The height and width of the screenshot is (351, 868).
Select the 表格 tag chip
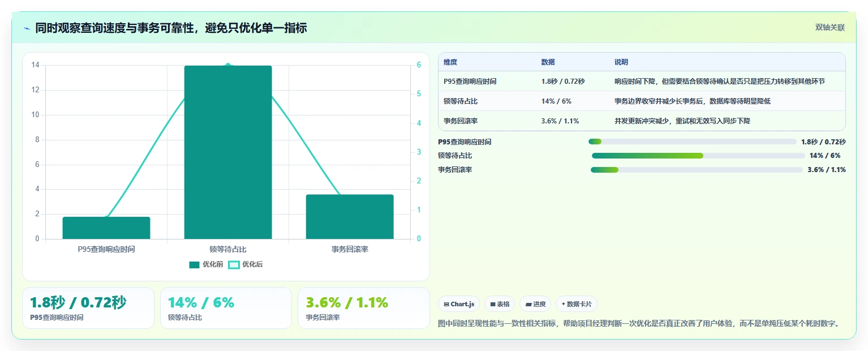click(x=500, y=304)
